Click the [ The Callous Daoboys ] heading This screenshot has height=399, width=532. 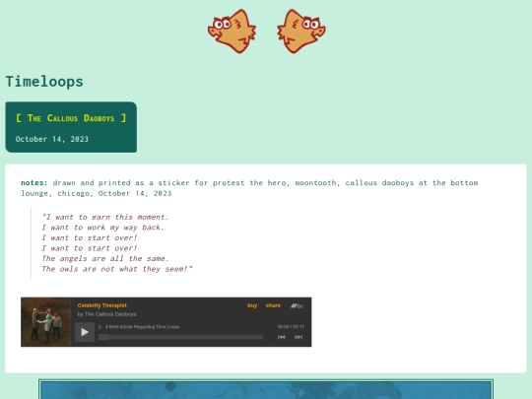click(x=71, y=118)
